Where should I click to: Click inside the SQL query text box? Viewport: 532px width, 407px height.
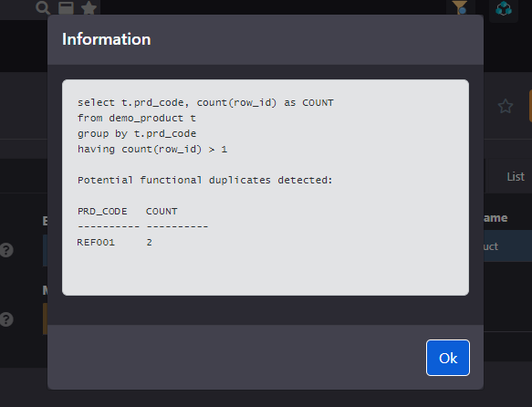266,188
